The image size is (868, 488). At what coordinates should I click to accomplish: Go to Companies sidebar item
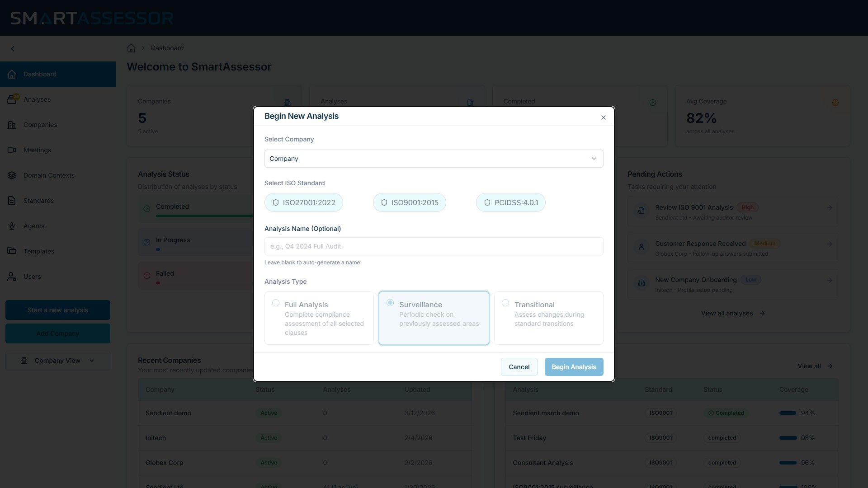(40, 125)
